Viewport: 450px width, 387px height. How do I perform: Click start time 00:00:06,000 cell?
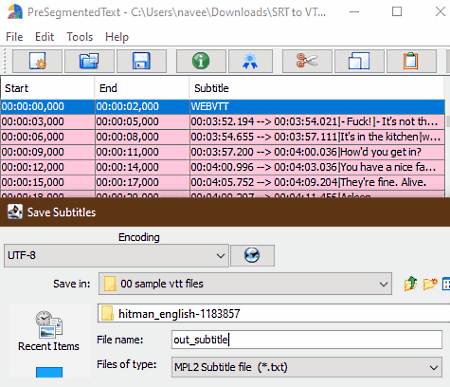[x=48, y=137]
